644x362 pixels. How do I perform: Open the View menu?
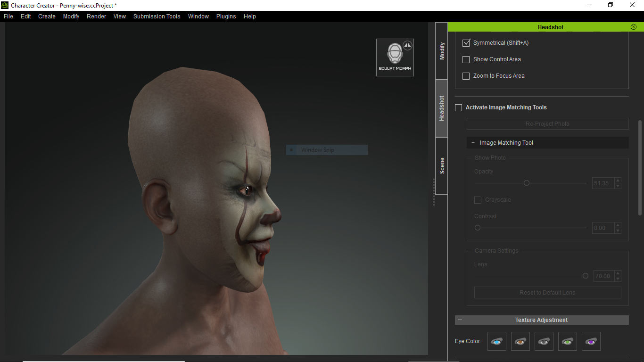(x=120, y=16)
